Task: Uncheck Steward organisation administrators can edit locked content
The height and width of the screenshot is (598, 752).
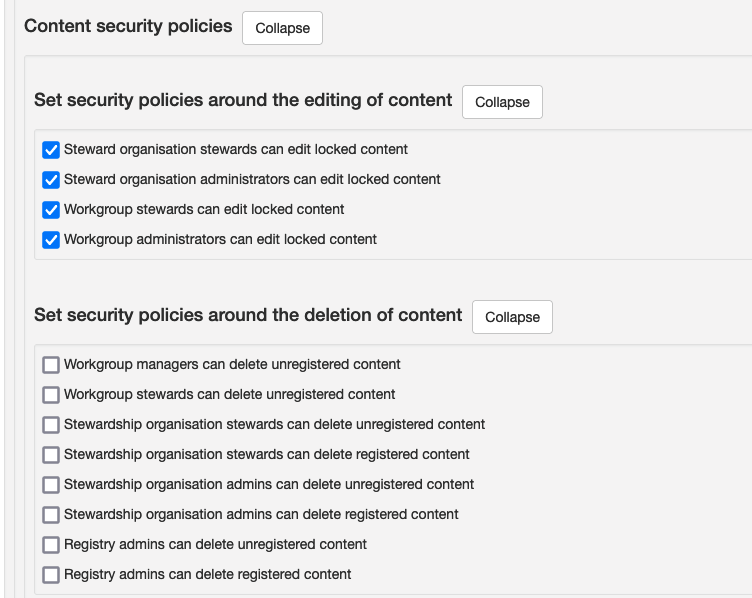Action: (x=51, y=180)
